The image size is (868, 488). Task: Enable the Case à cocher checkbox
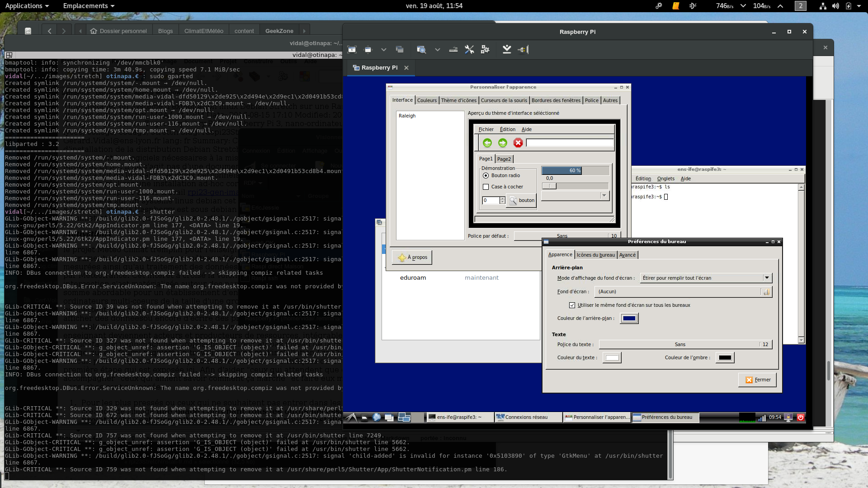coord(486,187)
